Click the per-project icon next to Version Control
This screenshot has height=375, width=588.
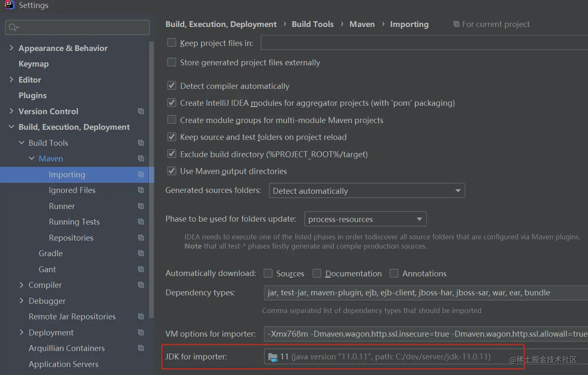[x=141, y=111]
